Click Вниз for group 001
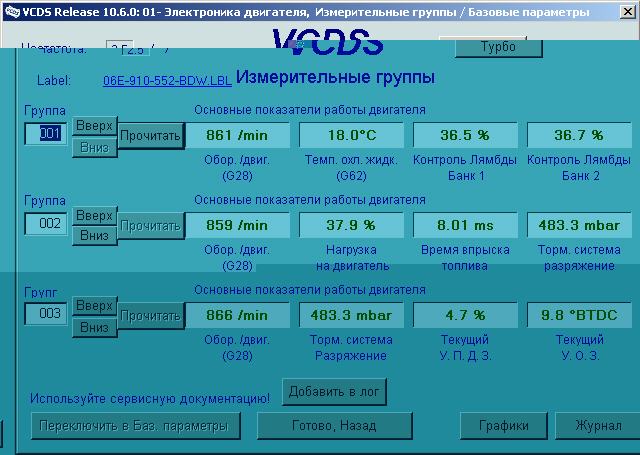 coord(94,147)
